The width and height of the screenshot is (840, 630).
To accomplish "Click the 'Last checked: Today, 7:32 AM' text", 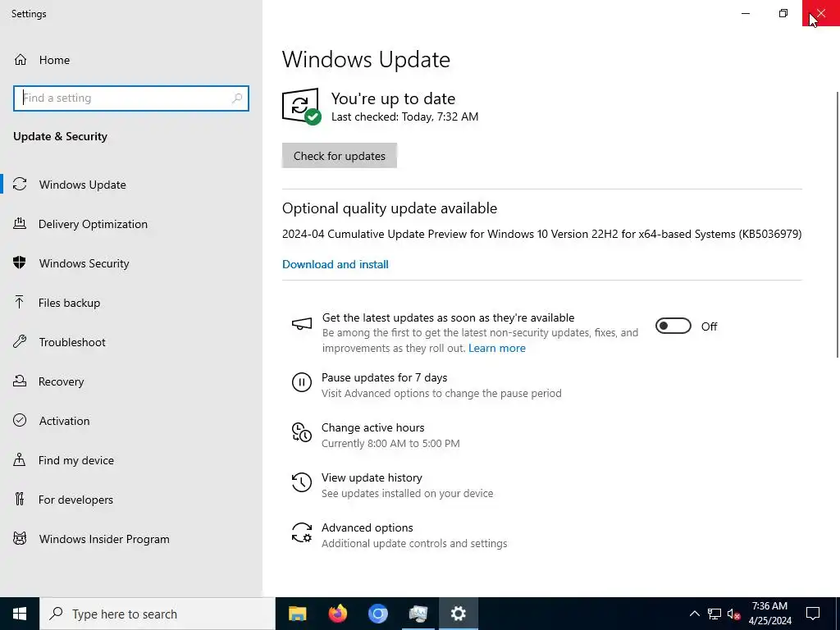I will point(404,116).
